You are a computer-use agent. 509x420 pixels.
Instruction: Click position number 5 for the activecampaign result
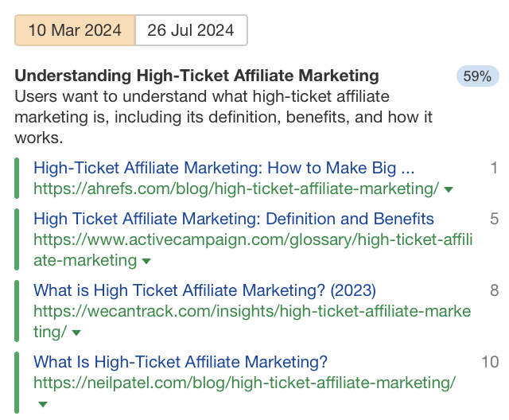tap(494, 219)
